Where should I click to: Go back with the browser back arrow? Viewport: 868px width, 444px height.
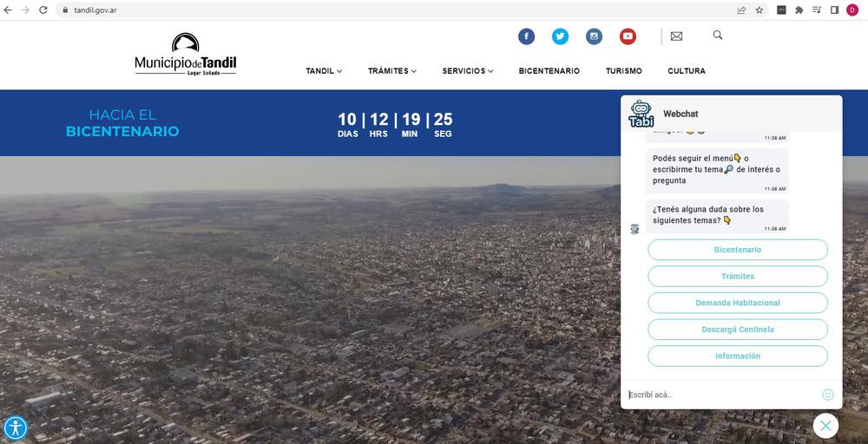pos(8,10)
